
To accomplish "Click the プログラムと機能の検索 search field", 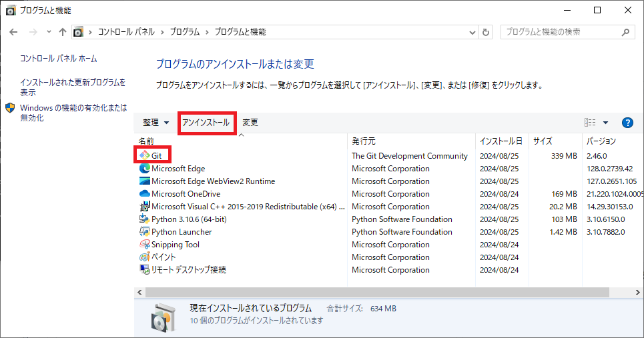I will click(561, 32).
